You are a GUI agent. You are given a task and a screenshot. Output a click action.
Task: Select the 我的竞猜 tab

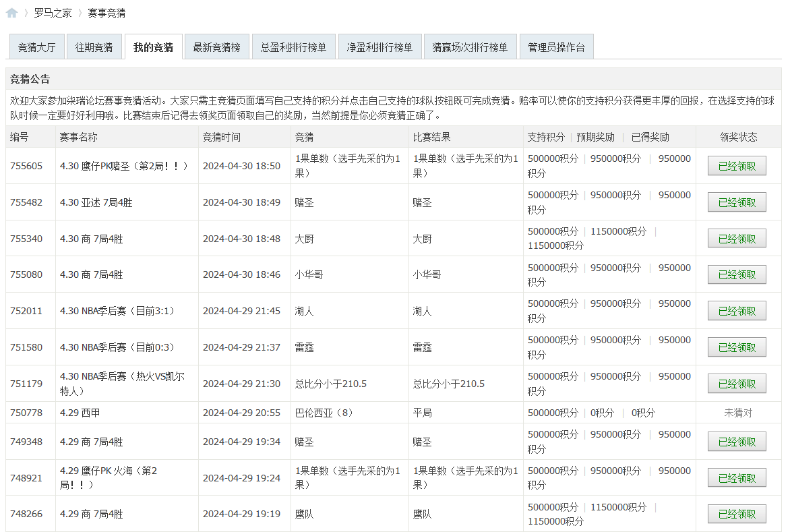click(x=153, y=47)
